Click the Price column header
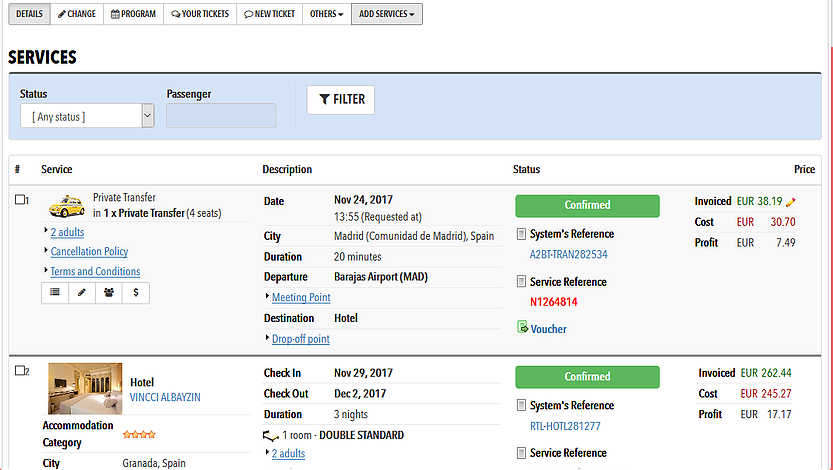Screen dimensions: 833x470 [804, 169]
